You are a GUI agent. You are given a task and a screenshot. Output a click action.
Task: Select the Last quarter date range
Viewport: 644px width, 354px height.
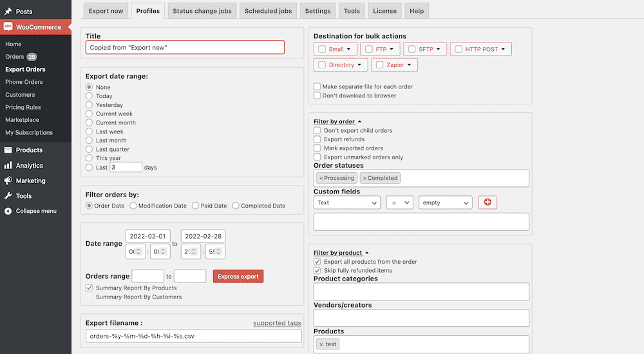(90, 149)
